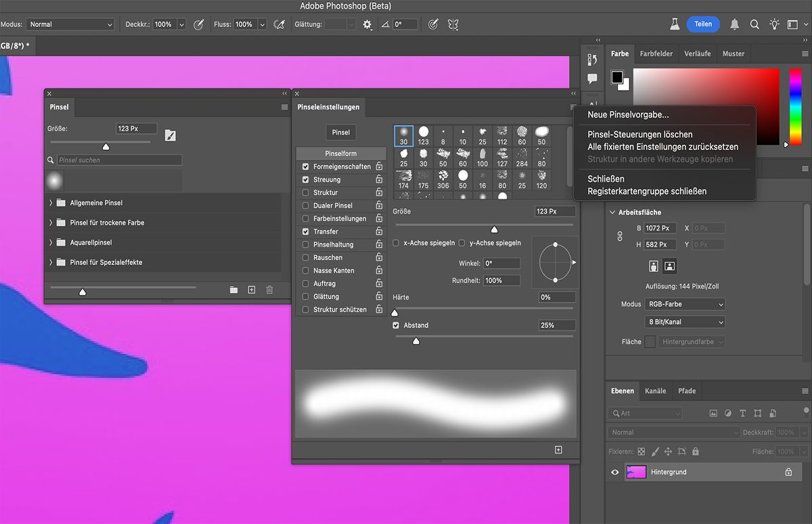Open smoothing options gear icon
Image resolution: width=812 pixels, height=524 pixels.
pos(367,24)
